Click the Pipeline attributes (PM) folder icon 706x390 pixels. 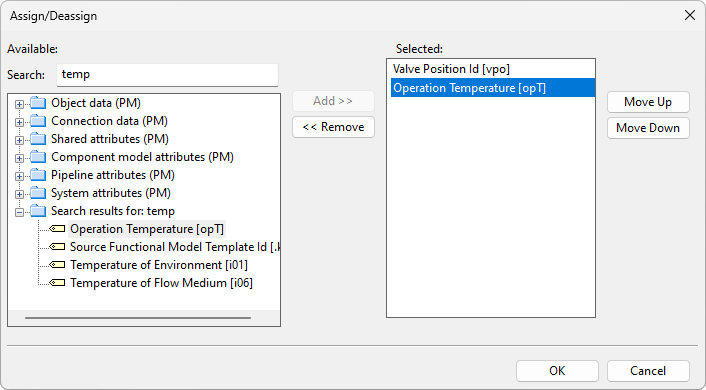click(38, 175)
